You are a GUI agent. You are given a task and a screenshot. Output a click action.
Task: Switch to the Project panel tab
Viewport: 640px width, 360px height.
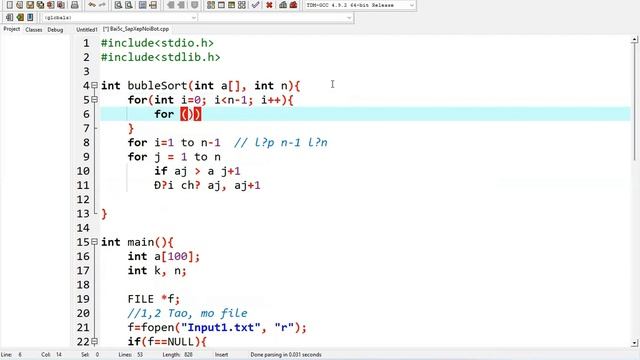(11, 29)
